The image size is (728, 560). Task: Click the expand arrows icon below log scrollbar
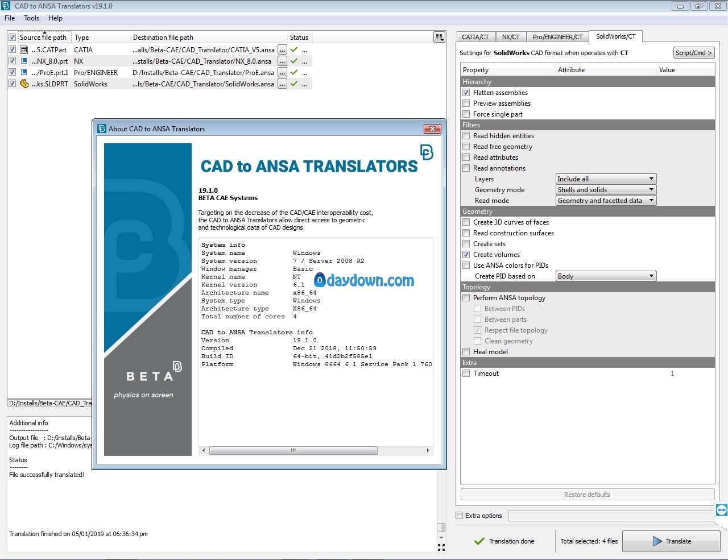click(x=441, y=547)
